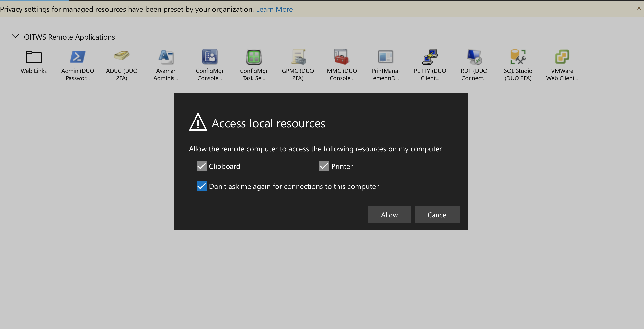Viewport: 644px width, 329px height.
Task: Toggle Don't ask me again checkbox
Action: pyautogui.click(x=202, y=186)
